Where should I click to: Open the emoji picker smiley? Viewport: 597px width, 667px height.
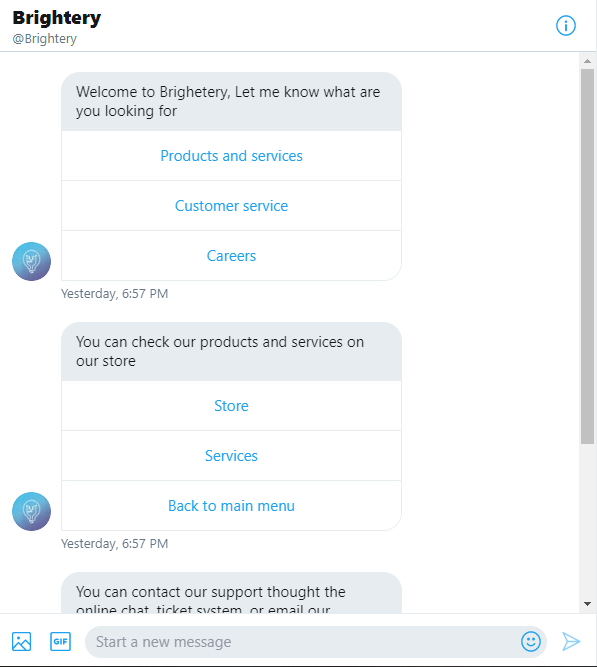(x=531, y=641)
